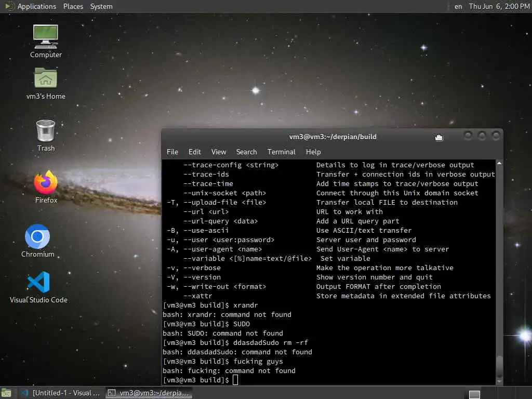Open the terminal View menu
This screenshot has width=532, height=399.
point(219,152)
